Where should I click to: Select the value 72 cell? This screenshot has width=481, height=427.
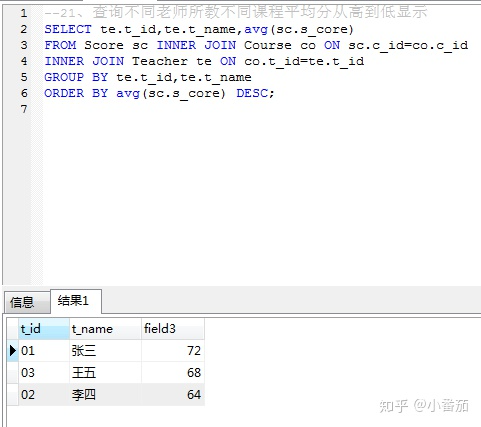(173, 351)
